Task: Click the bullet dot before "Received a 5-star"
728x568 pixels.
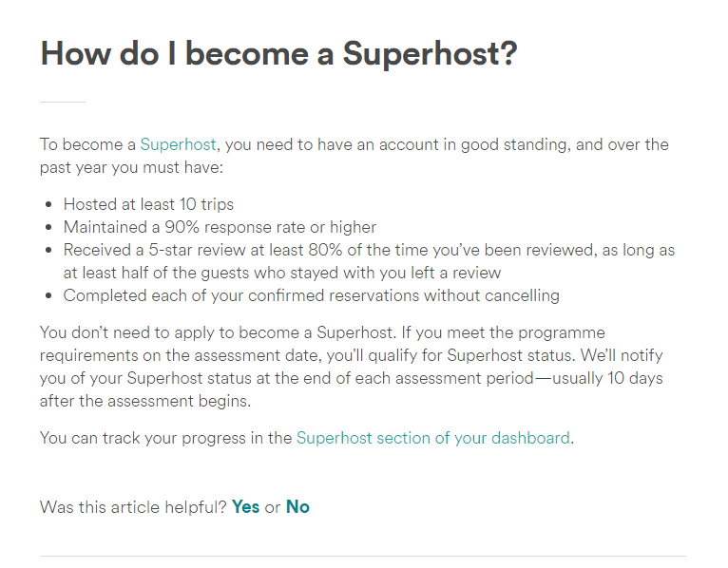Action: [49, 251]
